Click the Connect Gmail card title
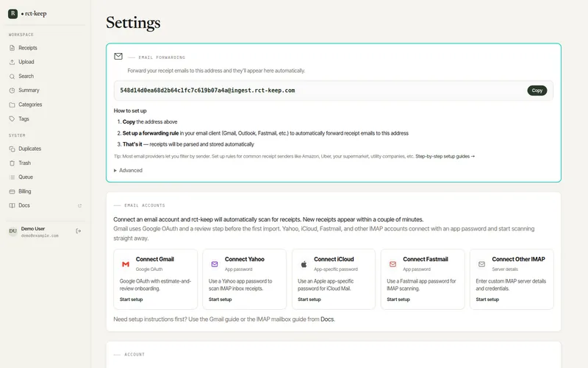The width and height of the screenshot is (588, 368). click(x=155, y=259)
